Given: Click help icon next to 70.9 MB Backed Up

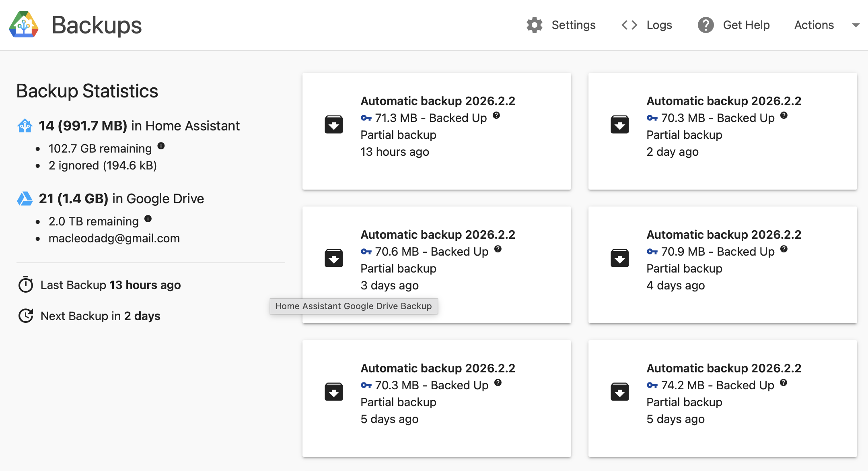Looking at the screenshot, I should click(784, 249).
